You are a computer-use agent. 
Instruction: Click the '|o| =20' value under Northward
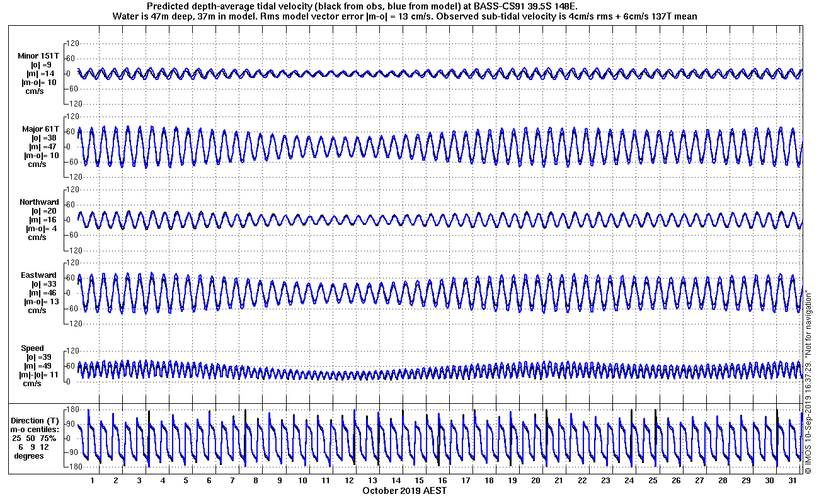click(x=43, y=211)
